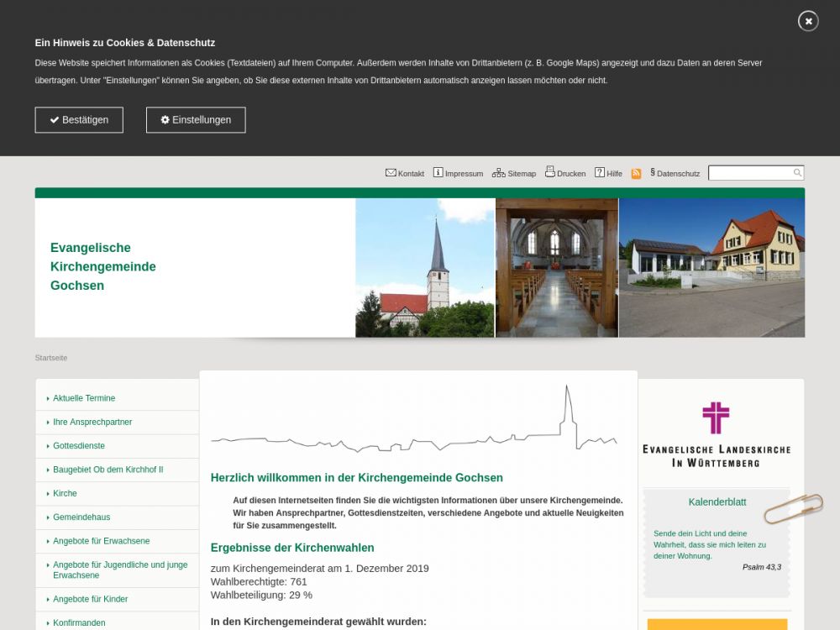Click the Kontakt envelope icon
840x630 pixels.
(x=391, y=173)
